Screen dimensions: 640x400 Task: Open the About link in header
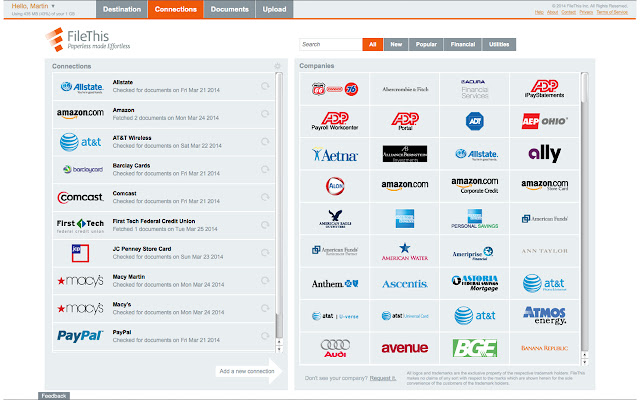[x=552, y=12]
